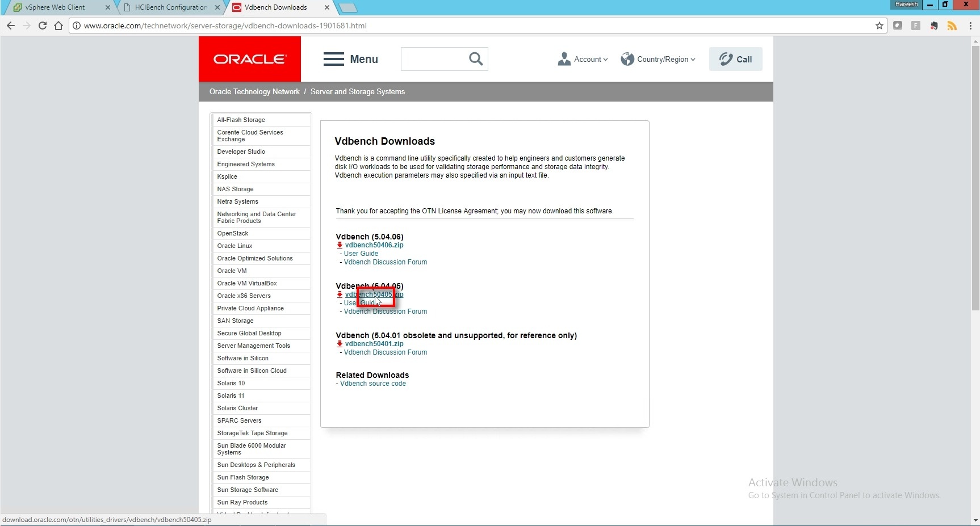This screenshot has height=526, width=980.
Task: Click the Oracle search input field
Action: [x=433, y=59]
